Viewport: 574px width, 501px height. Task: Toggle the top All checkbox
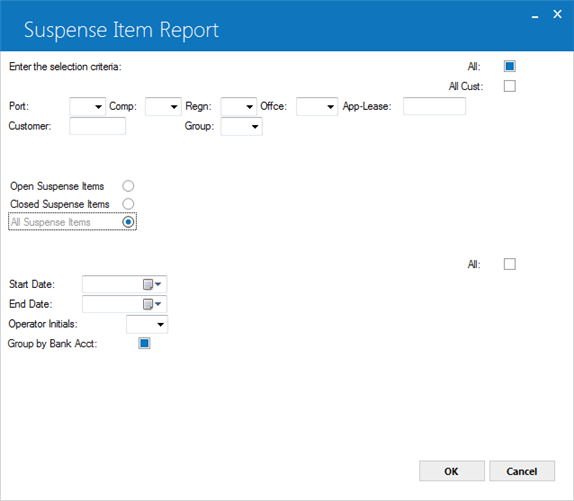click(510, 66)
